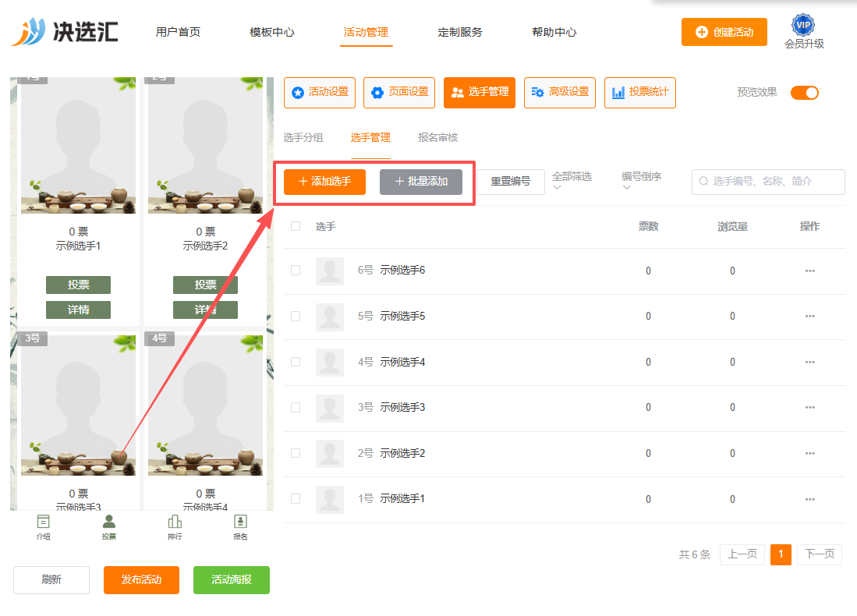Open the 页面设置 section
857x616 pixels.
coord(399,92)
